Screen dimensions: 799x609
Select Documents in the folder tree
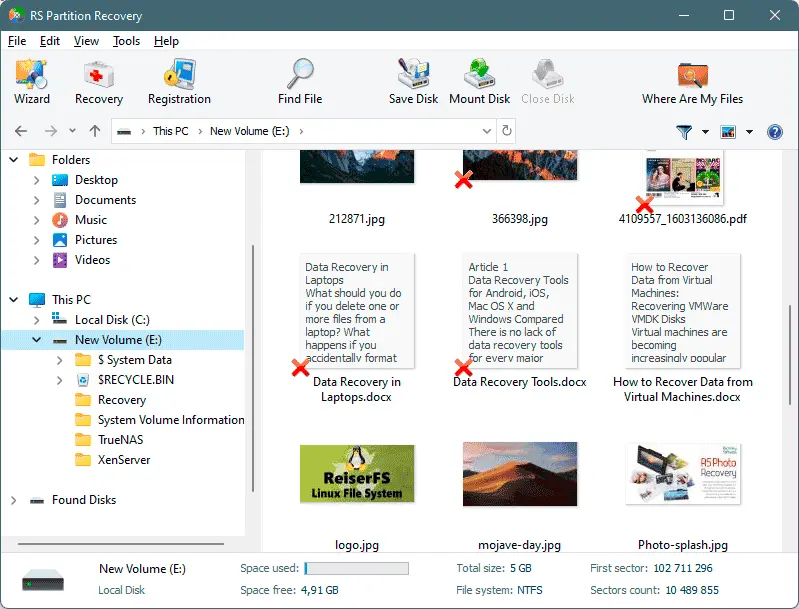105,200
